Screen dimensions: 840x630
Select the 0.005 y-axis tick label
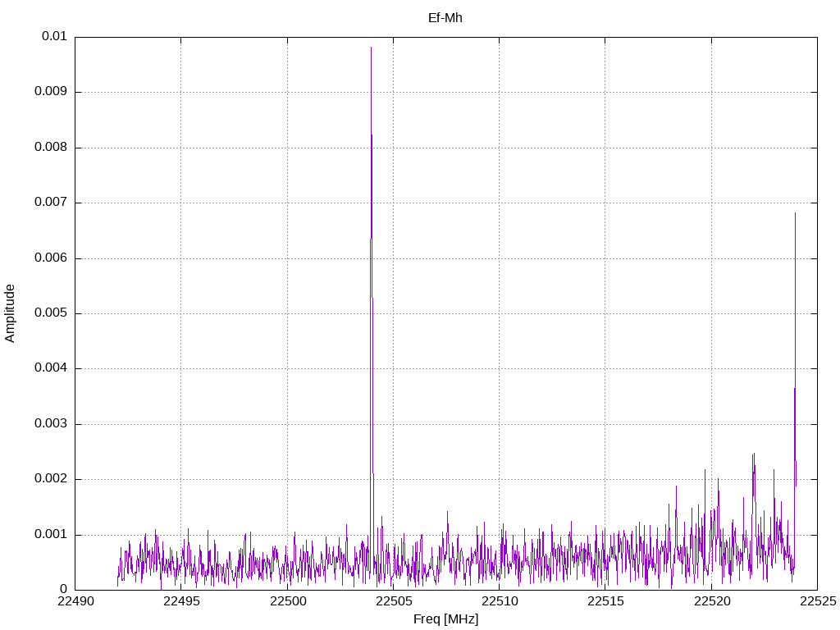point(50,313)
